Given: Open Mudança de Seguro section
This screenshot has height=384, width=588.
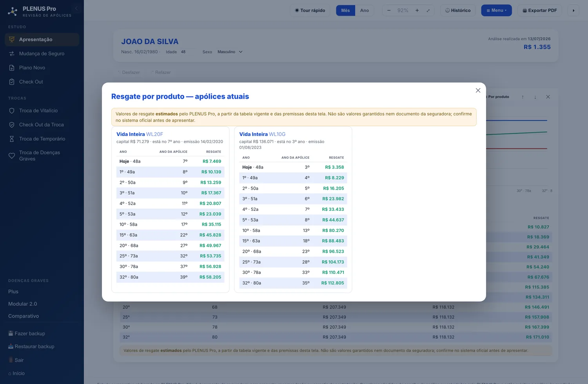Looking at the screenshot, I should (42, 54).
